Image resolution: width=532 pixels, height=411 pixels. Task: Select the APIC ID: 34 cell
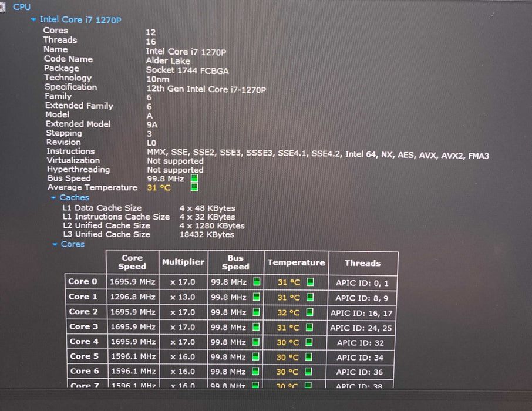pyautogui.click(x=360, y=358)
